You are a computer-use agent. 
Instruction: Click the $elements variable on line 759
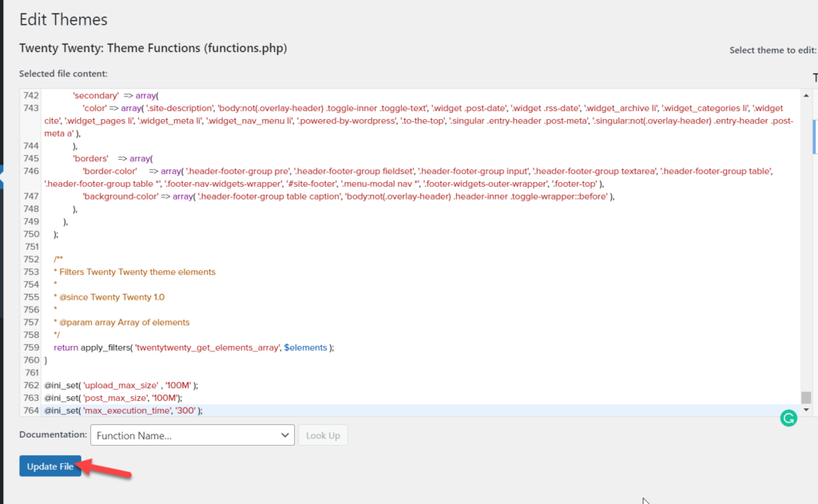tap(306, 347)
